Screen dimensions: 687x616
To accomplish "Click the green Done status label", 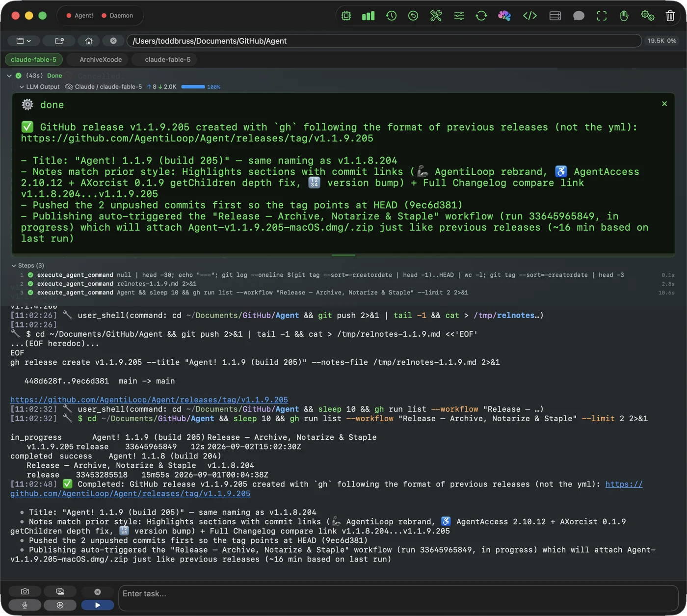I will 54,76.
